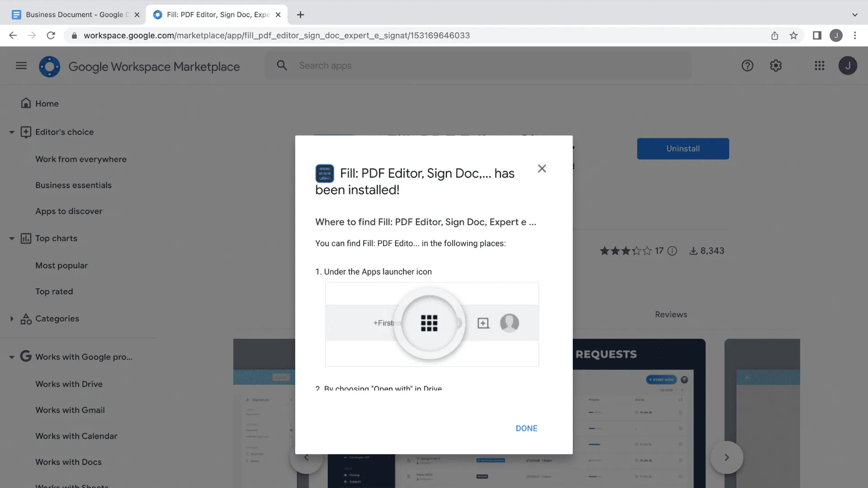
Task: Click the profile avatar icon
Action: [848, 66]
